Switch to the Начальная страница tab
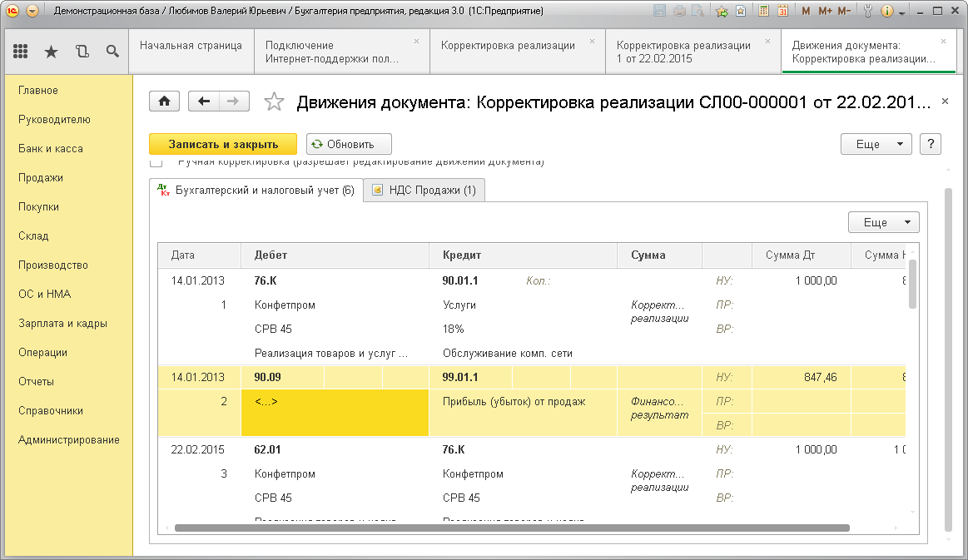Viewport: 968px width, 560px height. pyautogui.click(x=191, y=46)
